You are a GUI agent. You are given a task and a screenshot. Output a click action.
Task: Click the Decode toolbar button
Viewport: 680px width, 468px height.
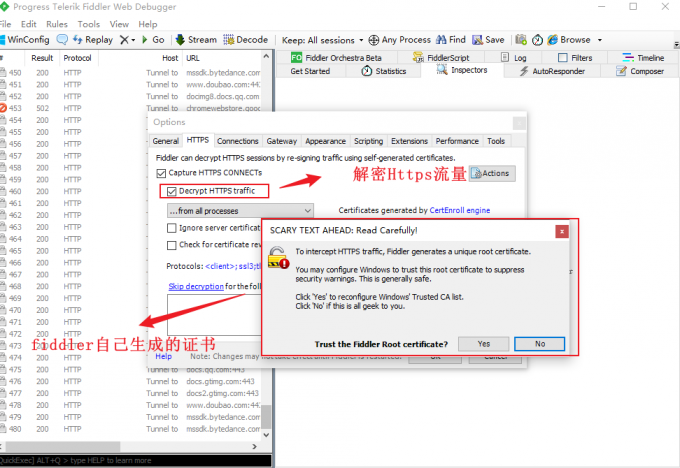click(x=245, y=39)
